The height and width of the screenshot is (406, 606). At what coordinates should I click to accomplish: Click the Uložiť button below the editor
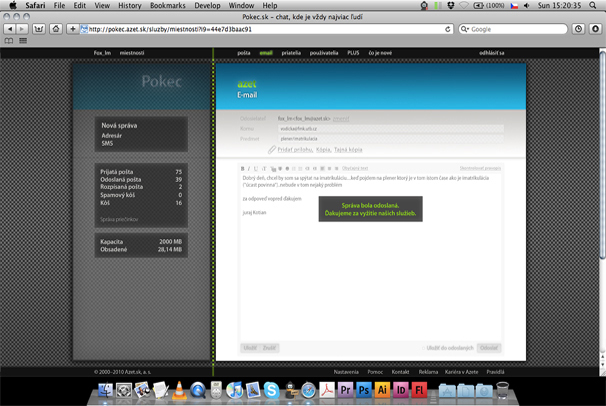[x=249, y=348]
